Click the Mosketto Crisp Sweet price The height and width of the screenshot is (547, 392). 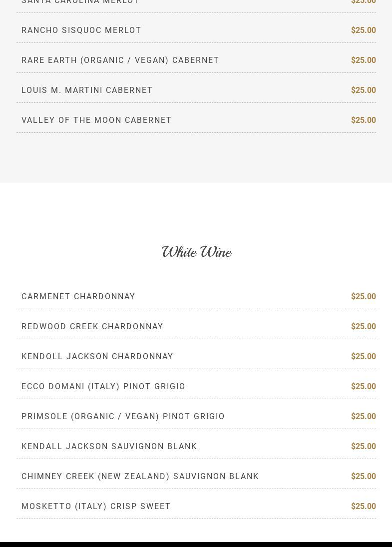[x=363, y=507]
